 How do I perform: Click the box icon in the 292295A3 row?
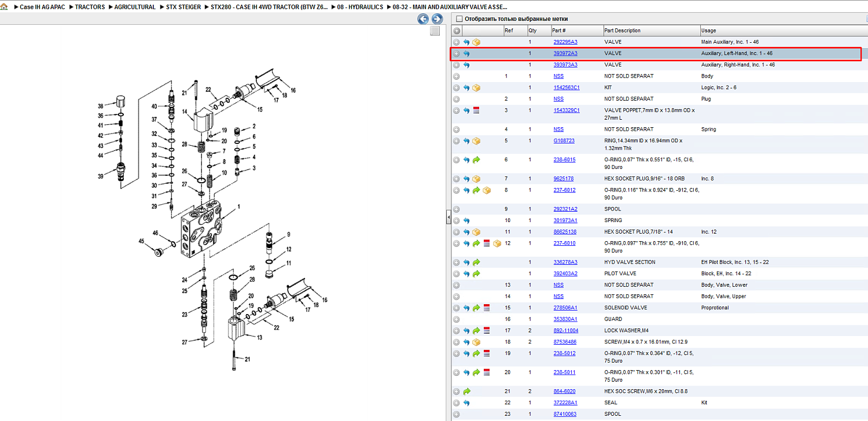(x=476, y=42)
